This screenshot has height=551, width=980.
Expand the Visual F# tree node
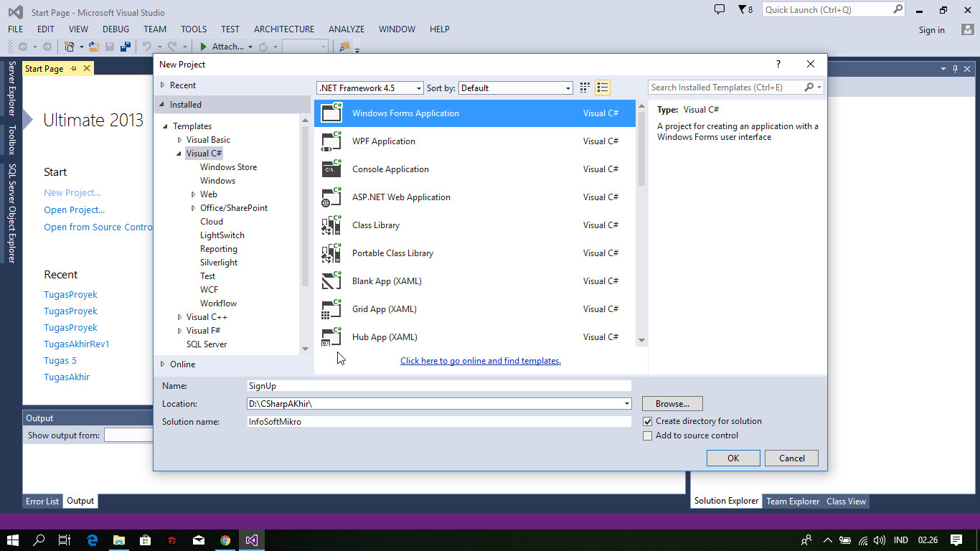(x=180, y=331)
